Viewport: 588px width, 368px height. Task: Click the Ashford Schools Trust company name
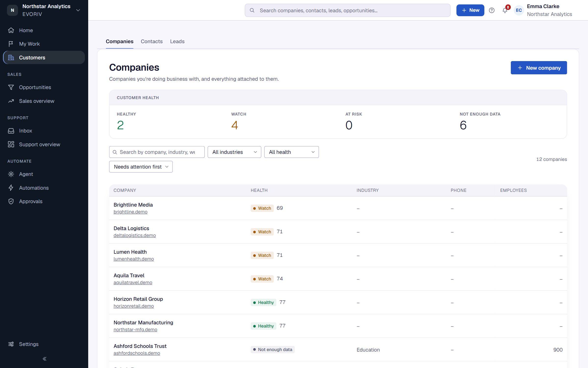click(x=140, y=346)
